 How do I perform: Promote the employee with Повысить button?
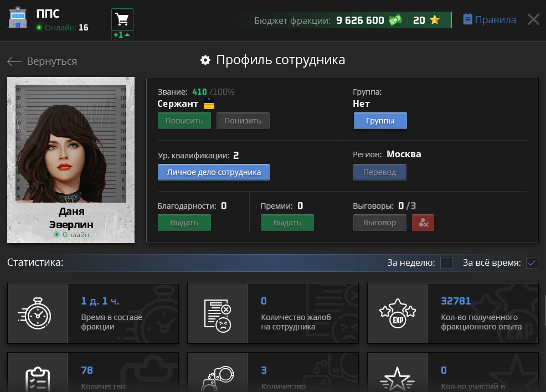pyautogui.click(x=184, y=121)
